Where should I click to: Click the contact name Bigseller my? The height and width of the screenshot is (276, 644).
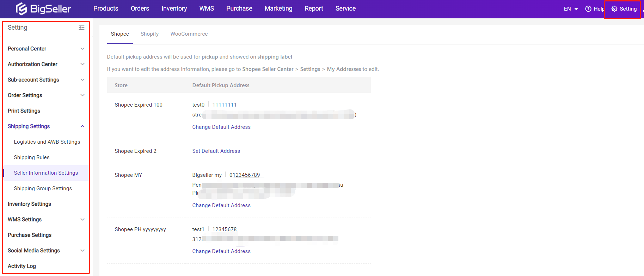[x=207, y=175]
